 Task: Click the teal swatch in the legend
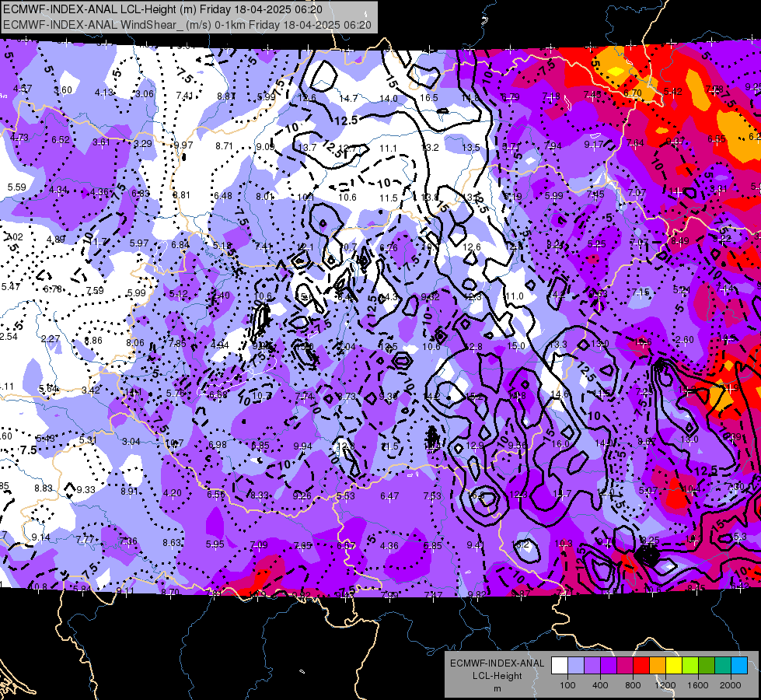tap(723, 666)
